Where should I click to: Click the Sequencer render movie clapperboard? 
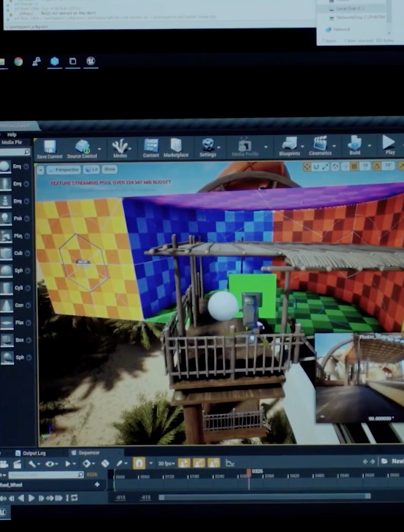pos(17,464)
